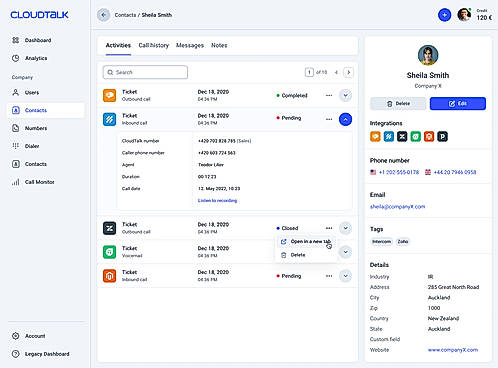This screenshot has width=498, height=368.
Task: Click the three dots of the Closed ticket
Action: [329, 228]
